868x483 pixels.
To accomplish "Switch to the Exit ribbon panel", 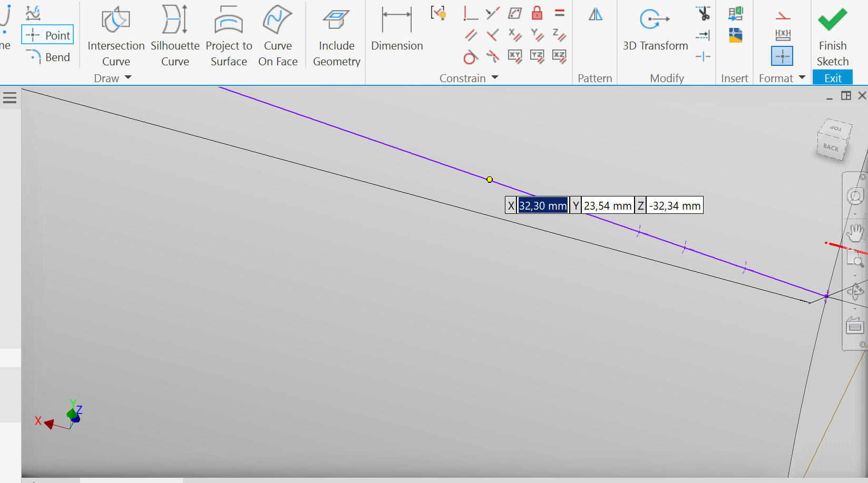I will (x=832, y=78).
